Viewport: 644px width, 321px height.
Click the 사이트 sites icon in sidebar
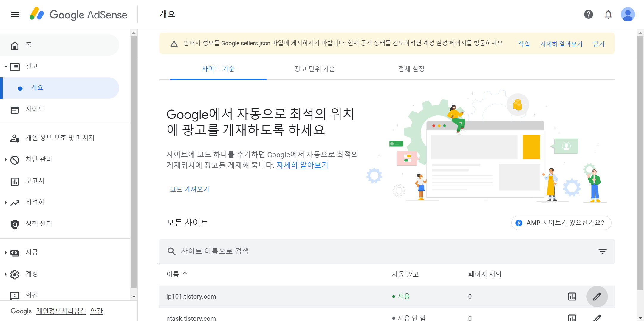coord(15,110)
